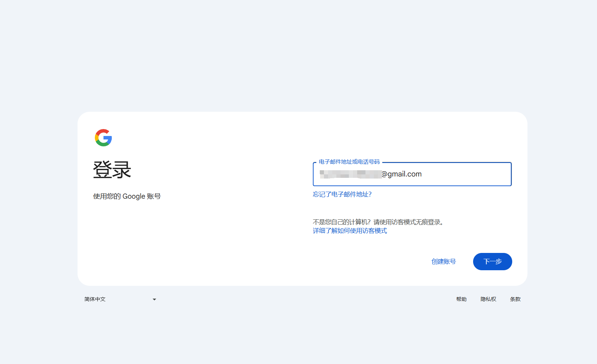Click the 不是您自己的计算机 guest mode notice
This screenshot has width=597, height=364.
(378, 222)
